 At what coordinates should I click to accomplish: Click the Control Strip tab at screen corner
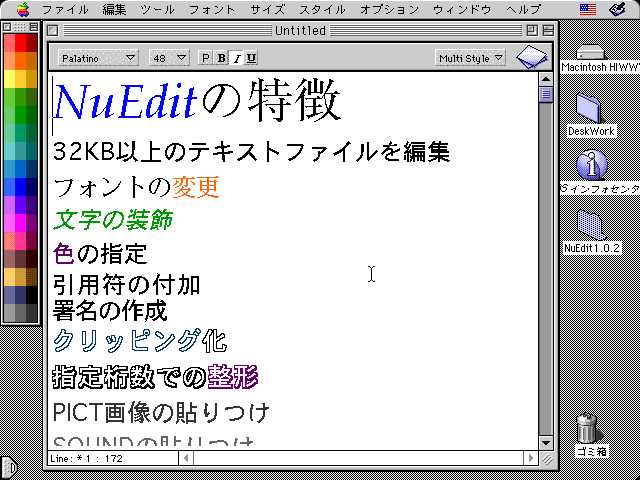[x=8, y=466]
